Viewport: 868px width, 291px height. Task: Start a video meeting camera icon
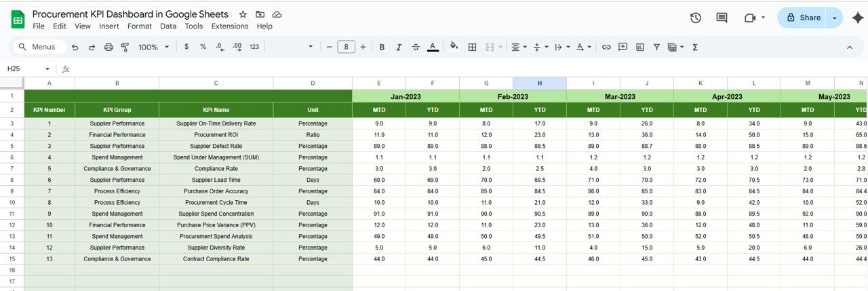pos(749,18)
